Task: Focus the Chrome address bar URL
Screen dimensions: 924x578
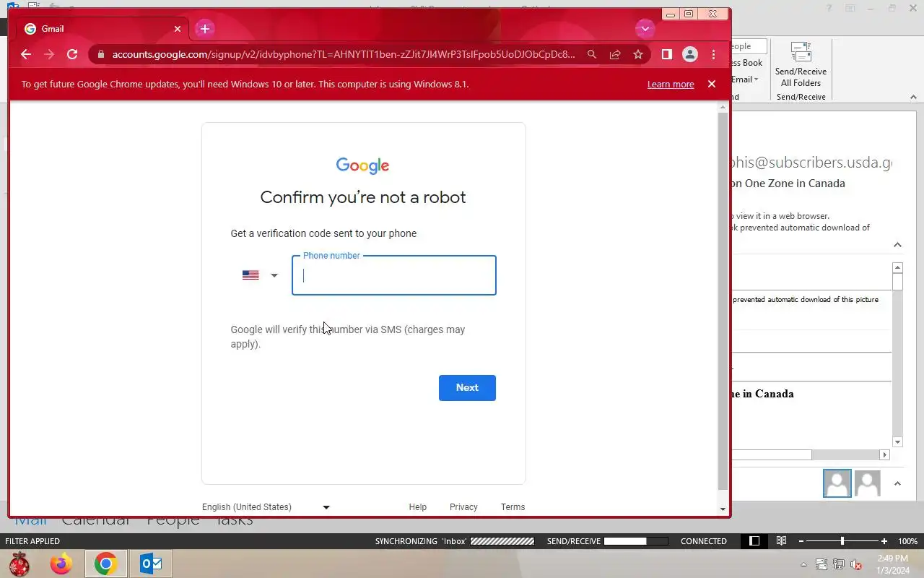Action: pyautogui.click(x=344, y=54)
